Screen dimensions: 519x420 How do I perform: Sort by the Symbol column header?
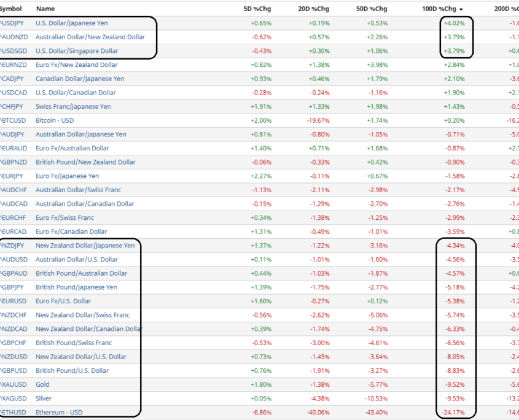coord(11,9)
